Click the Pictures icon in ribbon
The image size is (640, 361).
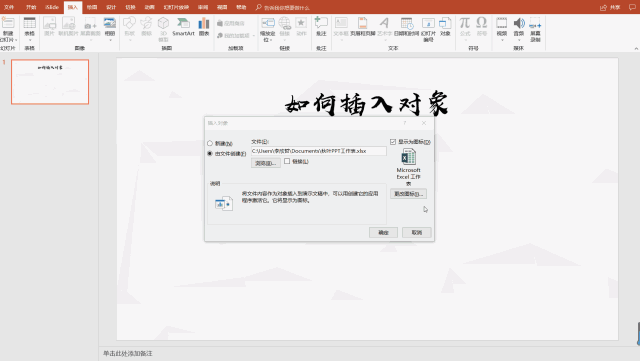pyautogui.click(x=49, y=23)
